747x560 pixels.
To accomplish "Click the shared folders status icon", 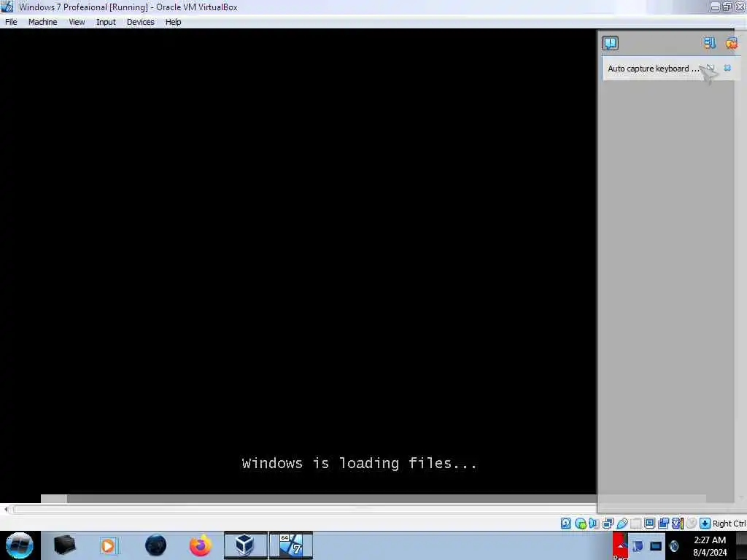I will tap(635, 524).
